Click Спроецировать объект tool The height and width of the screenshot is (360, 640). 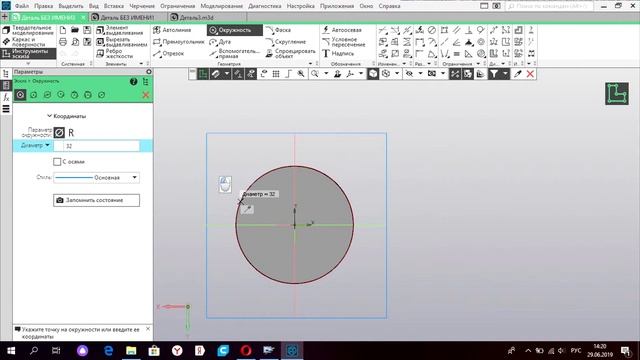(291, 53)
